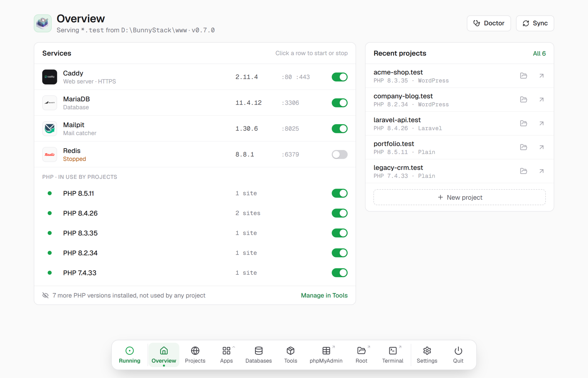
Task: Click the MariaDB service icon
Action: point(50,103)
